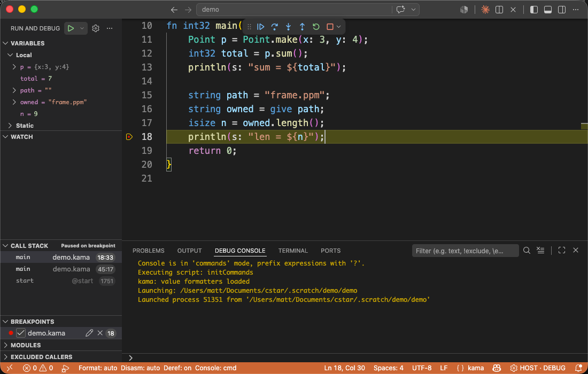This screenshot has width=588, height=374.
Task: Select the n = 9 variable
Action: click(61, 114)
